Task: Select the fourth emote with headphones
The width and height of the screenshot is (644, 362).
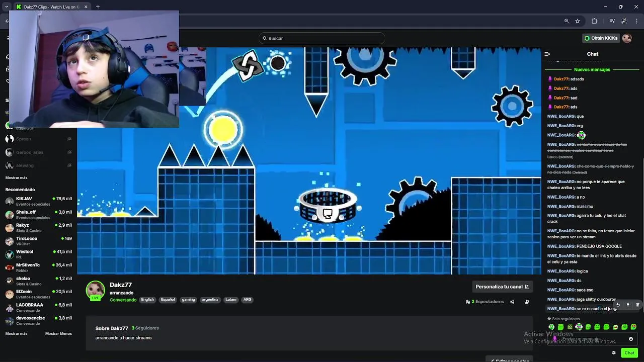Action: click(x=579, y=327)
